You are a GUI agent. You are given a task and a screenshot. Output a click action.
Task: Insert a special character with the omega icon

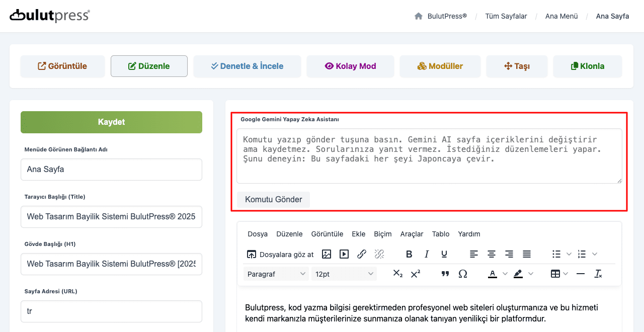tap(462, 274)
